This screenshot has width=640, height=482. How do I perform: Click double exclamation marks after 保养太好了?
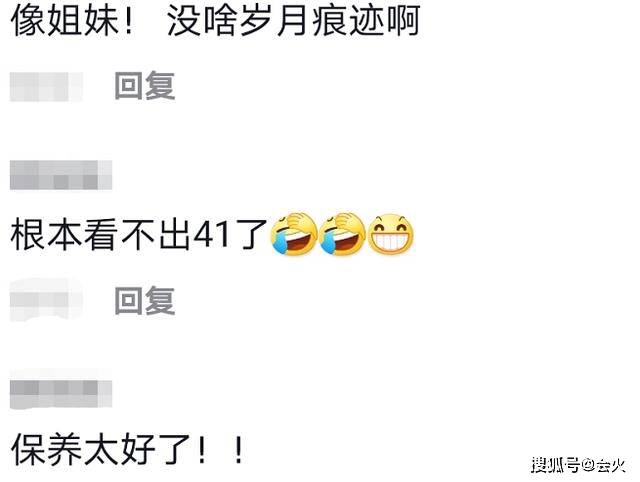tap(220, 449)
